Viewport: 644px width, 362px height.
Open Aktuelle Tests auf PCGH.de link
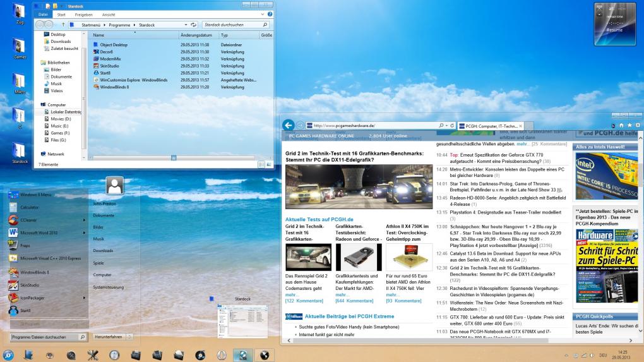click(x=319, y=219)
